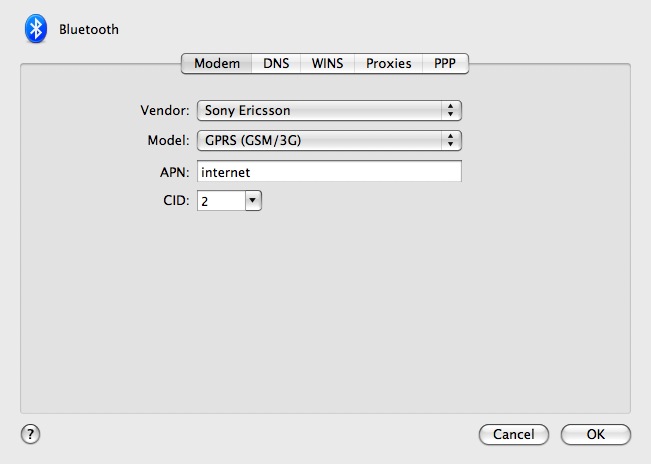651x464 pixels.
Task: Expand the CID combo box arrow
Action: point(253,201)
